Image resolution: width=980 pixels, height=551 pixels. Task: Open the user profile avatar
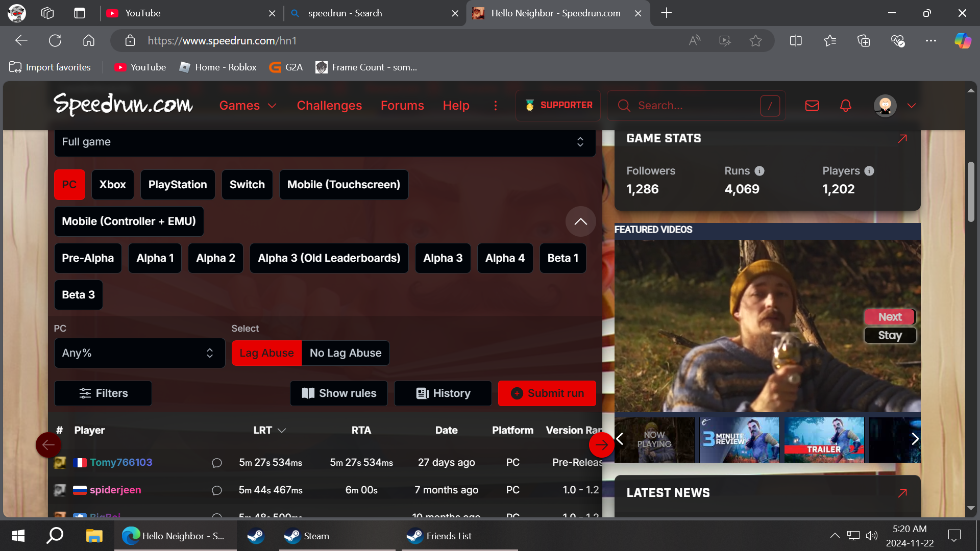885,106
